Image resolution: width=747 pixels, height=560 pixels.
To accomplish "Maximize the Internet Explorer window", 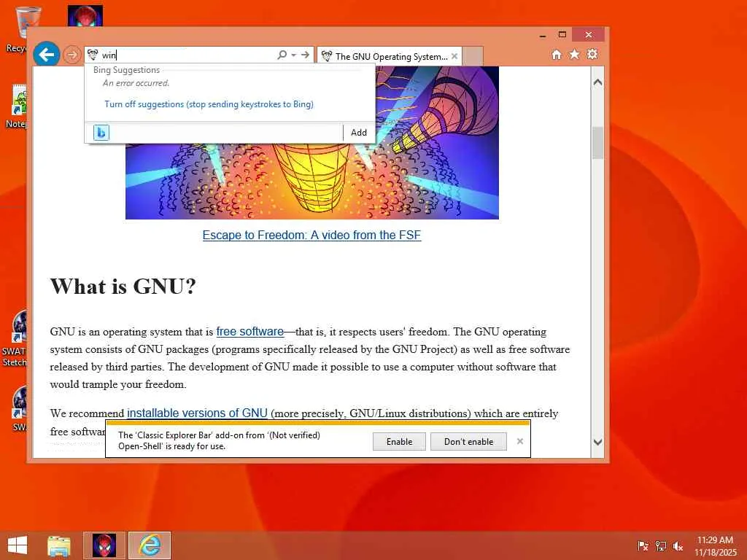I will point(562,35).
